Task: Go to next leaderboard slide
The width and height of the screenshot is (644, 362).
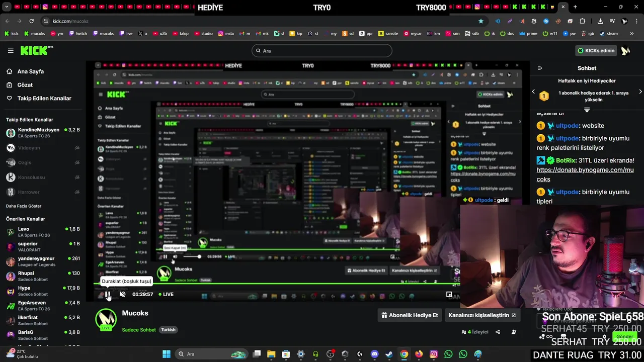Action: point(640,92)
